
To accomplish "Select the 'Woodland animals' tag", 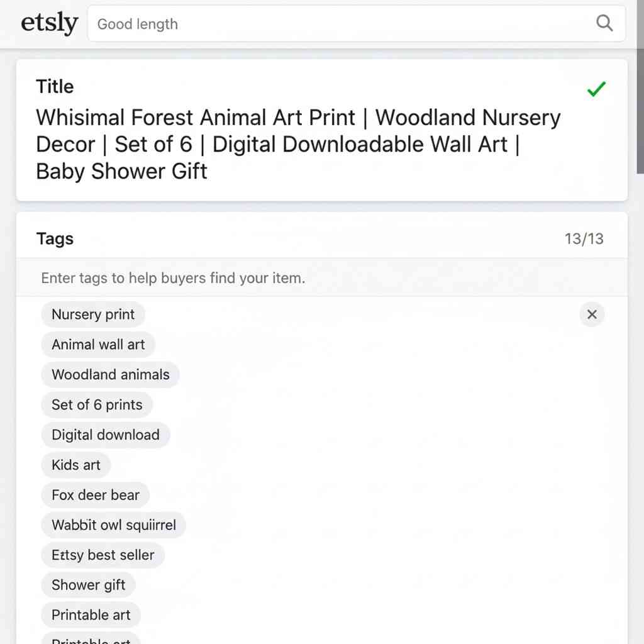I will tap(111, 375).
